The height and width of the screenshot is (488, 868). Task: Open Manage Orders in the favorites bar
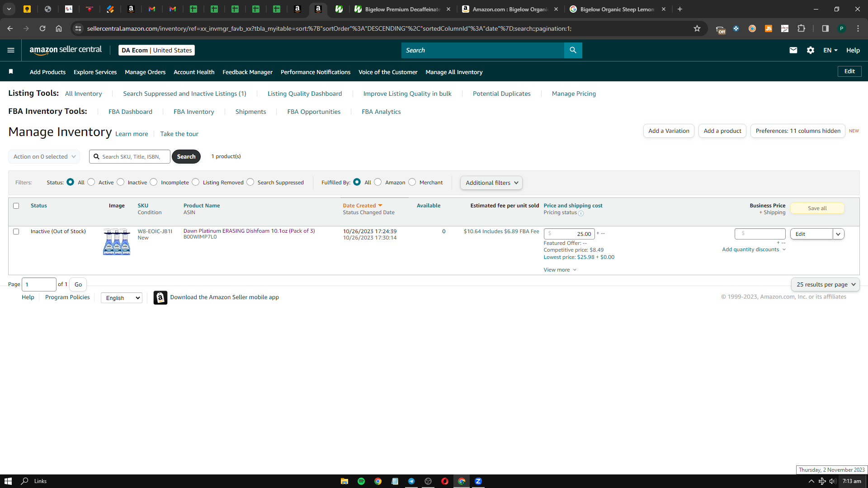point(145,72)
